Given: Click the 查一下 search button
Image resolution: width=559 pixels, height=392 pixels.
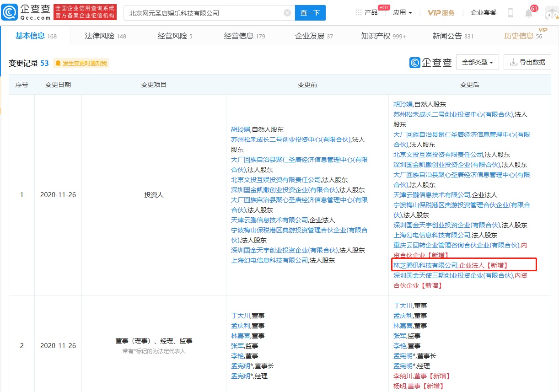Looking at the screenshot, I should pyautogui.click(x=310, y=12).
